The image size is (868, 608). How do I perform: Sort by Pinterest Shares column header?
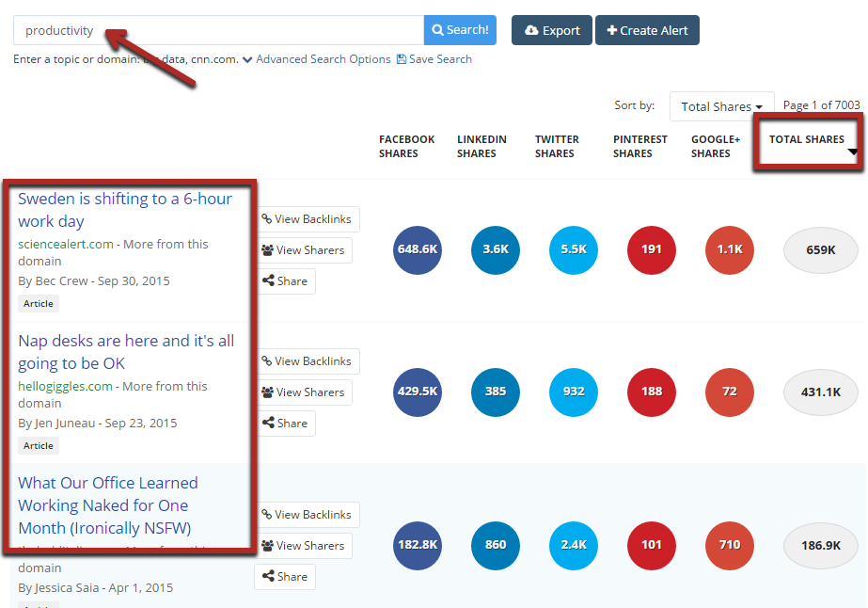(639, 146)
